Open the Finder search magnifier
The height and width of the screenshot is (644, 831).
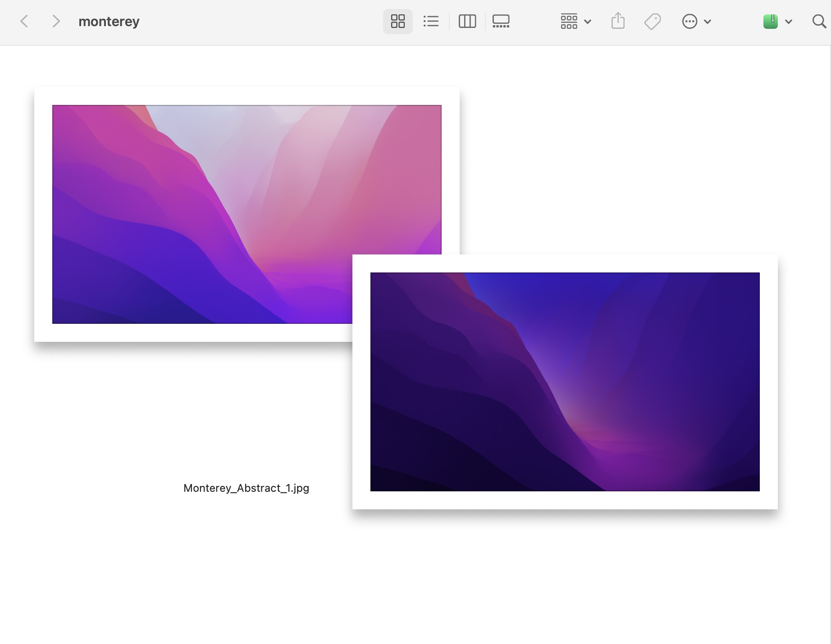click(819, 21)
